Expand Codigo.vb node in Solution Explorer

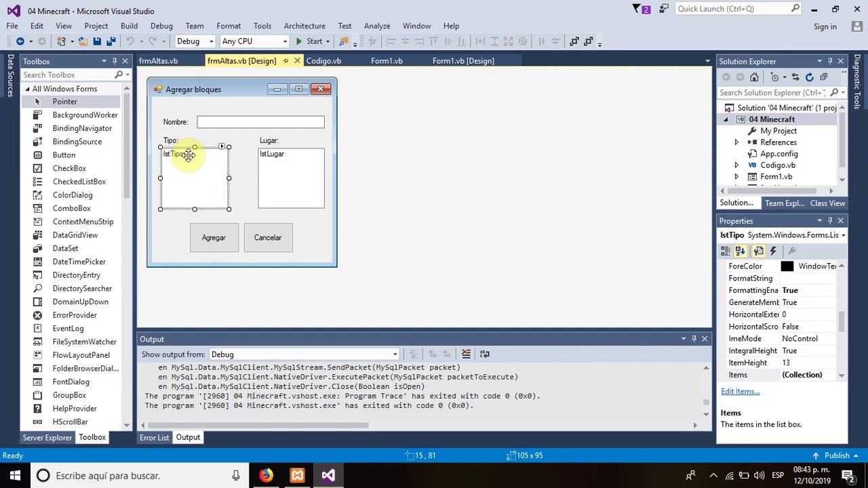click(736, 165)
